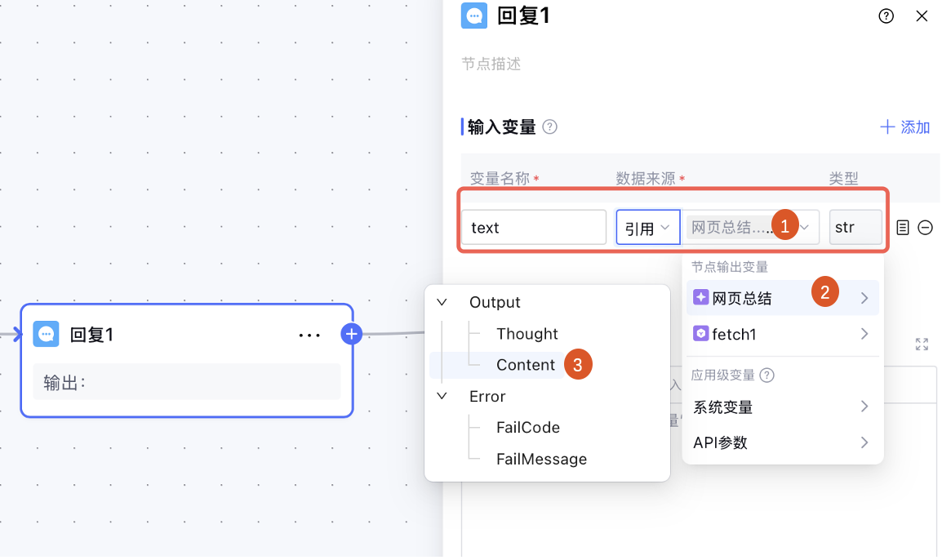Collapse the Error tree group
Image resolution: width=942 pixels, height=560 pixels.
[x=442, y=396]
